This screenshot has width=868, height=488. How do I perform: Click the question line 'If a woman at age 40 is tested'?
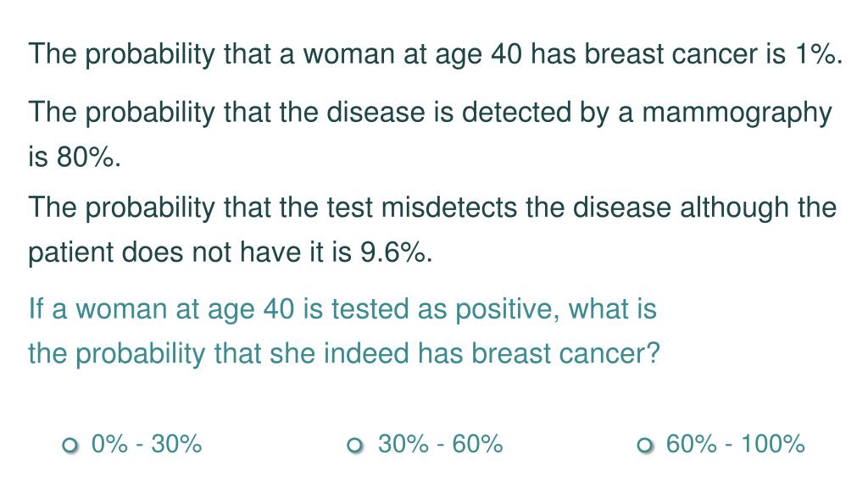[342, 309]
